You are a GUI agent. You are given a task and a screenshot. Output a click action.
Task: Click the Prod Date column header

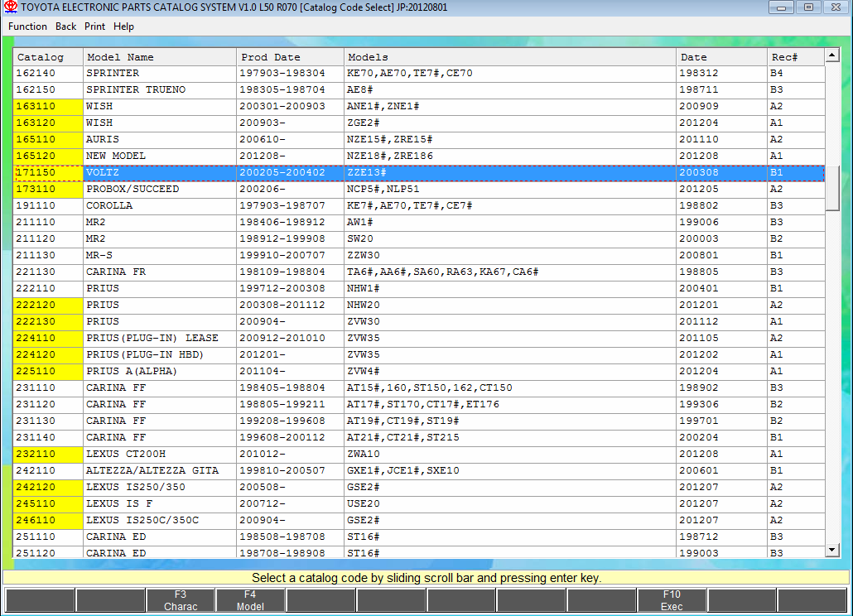click(x=291, y=57)
